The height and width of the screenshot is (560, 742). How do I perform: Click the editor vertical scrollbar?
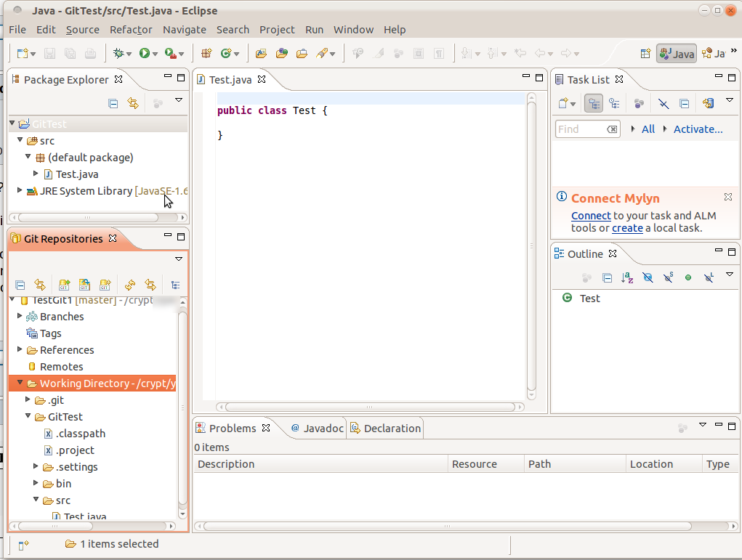531,246
